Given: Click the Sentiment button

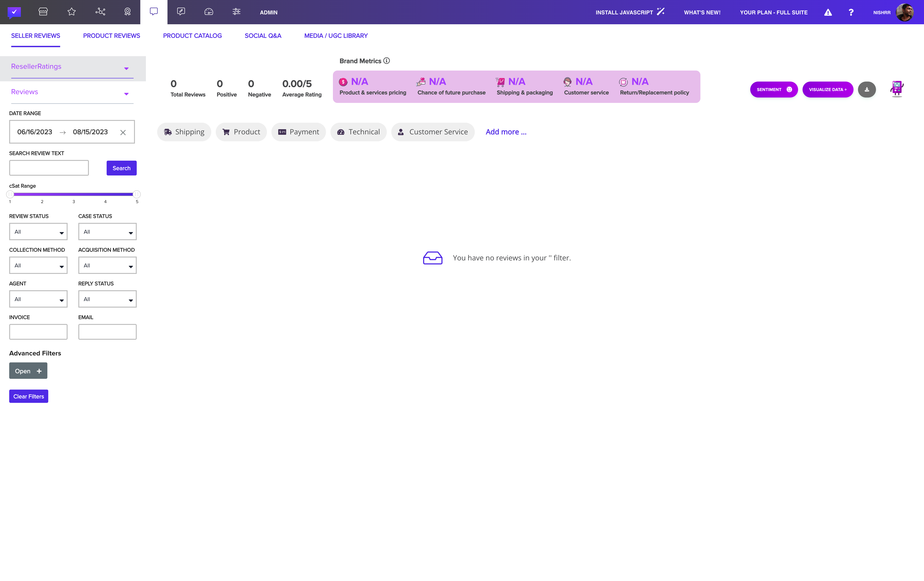Looking at the screenshot, I should click(x=774, y=89).
